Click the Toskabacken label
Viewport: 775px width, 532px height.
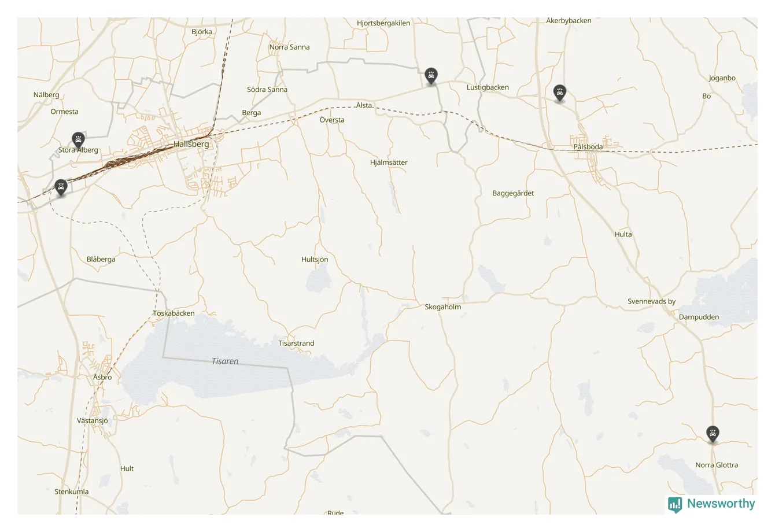[174, 313]
